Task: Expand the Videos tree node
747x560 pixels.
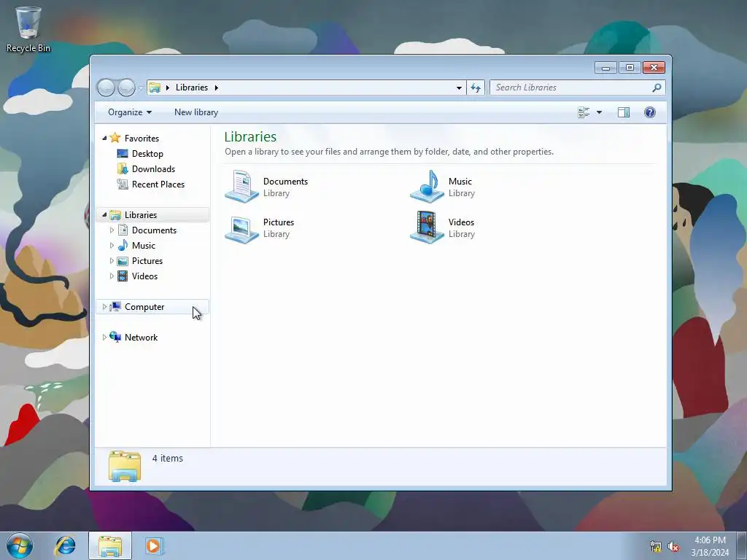Action: coord(112,276)
